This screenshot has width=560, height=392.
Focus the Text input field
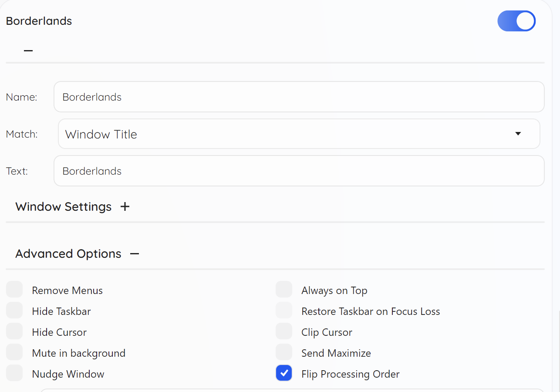click(299, 171)
